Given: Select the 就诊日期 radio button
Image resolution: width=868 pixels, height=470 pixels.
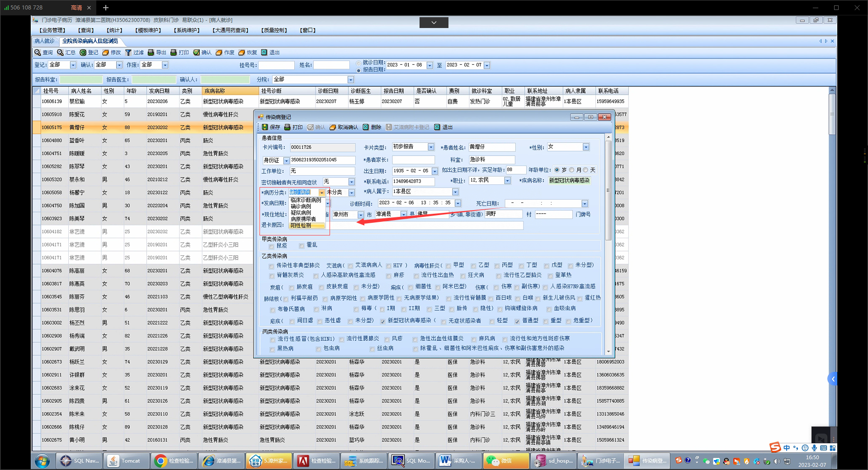Looking at the screenshot, I should (x=359, y=63).
